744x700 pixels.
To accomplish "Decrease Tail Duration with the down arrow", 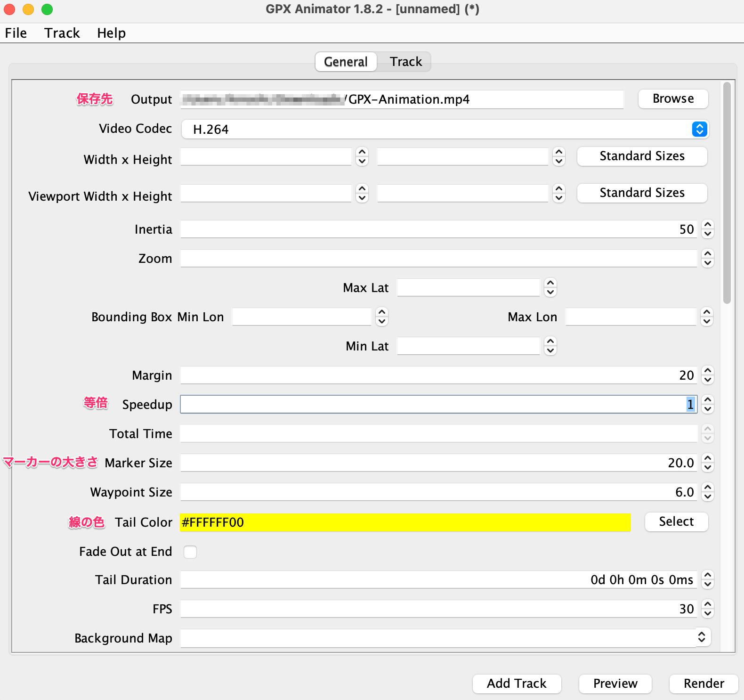I will click(x=707, y=585).
